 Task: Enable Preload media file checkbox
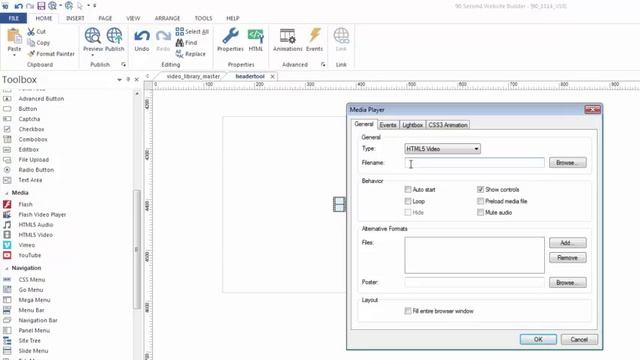(480, 201)
